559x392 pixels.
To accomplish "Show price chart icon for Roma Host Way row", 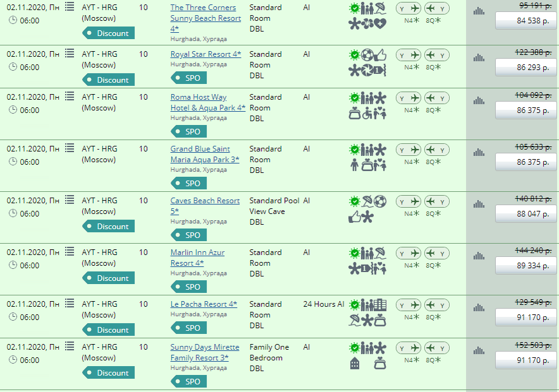I will pyautogui.click(x=479, y=101).
